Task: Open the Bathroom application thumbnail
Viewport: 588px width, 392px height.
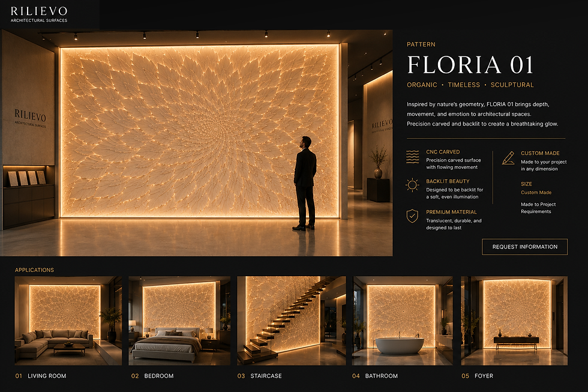Action: click(x=403, y=321)
